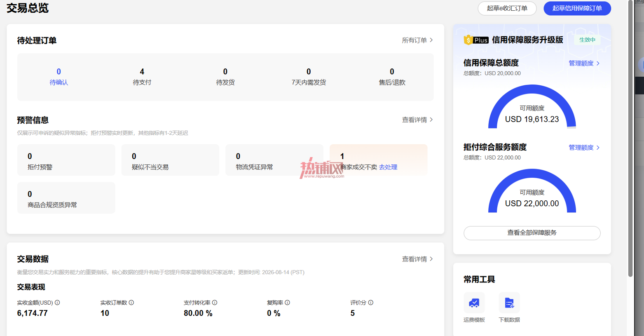Viewport: 644px width, 336px height.
Task: Click info icon next to 评价分
Action: click(371, 303)
